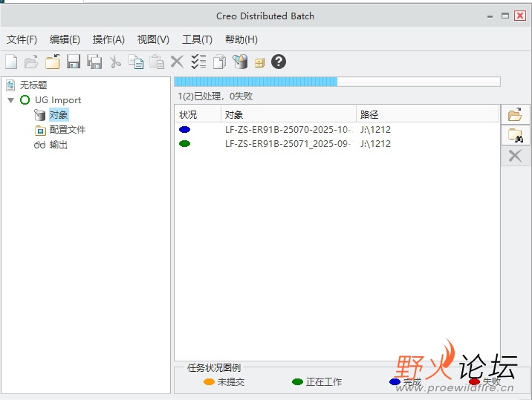Select the 输出 tree item

pyautogui.click(x=59, y=145)
